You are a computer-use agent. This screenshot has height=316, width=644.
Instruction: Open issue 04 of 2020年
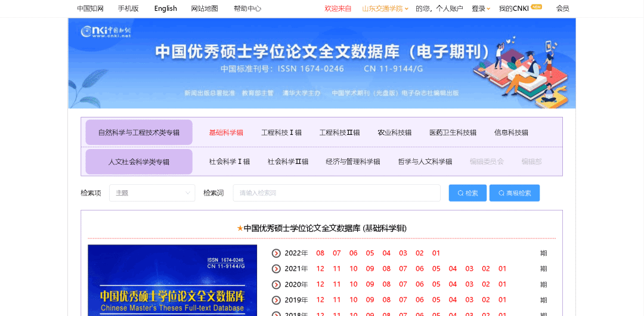point(453,284)
